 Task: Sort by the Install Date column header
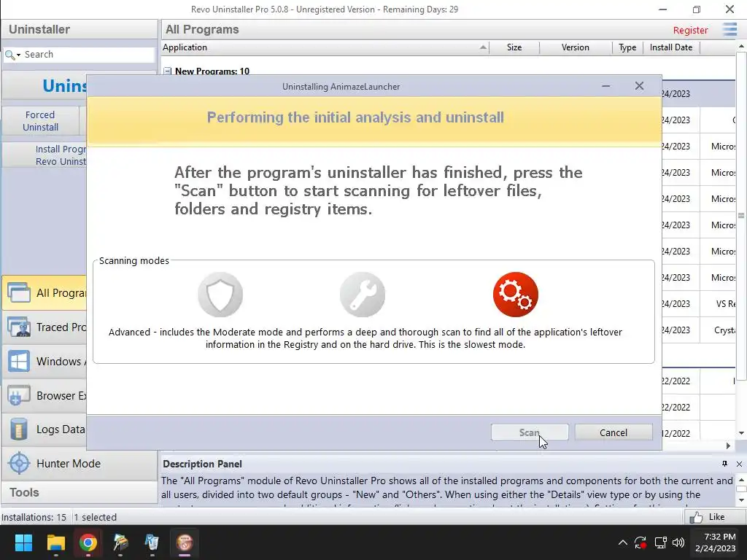pos(671,47)
